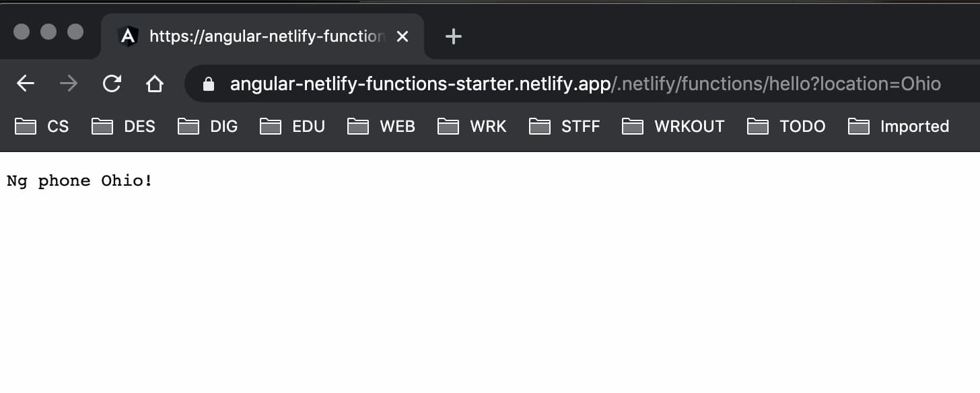Click the URL address bar field

pyautogui.click(x=584, y=84)
